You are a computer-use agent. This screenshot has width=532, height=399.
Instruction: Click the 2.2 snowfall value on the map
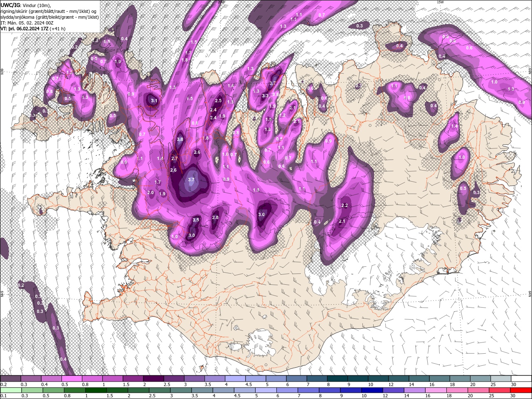344,206
